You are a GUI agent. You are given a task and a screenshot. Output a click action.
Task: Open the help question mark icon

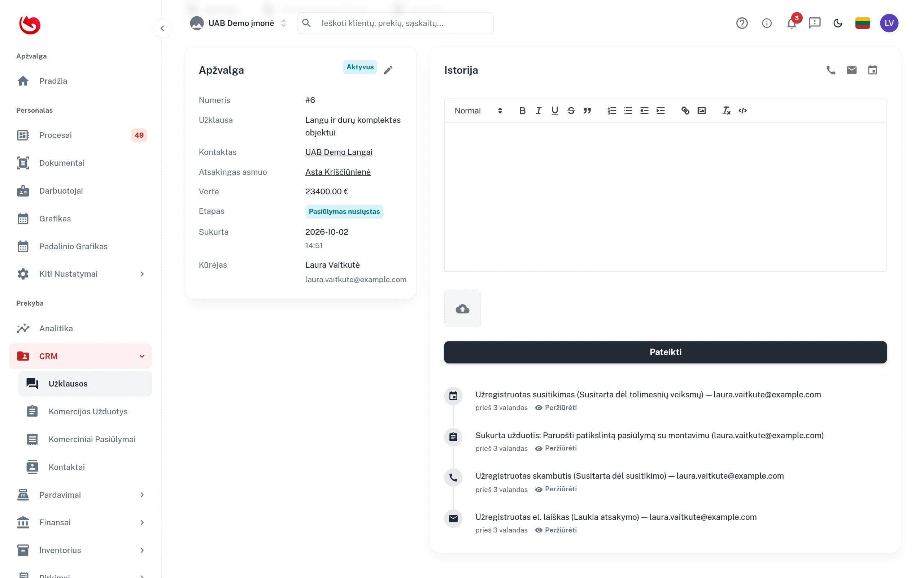pyautogui.click(x=742, y=23)
